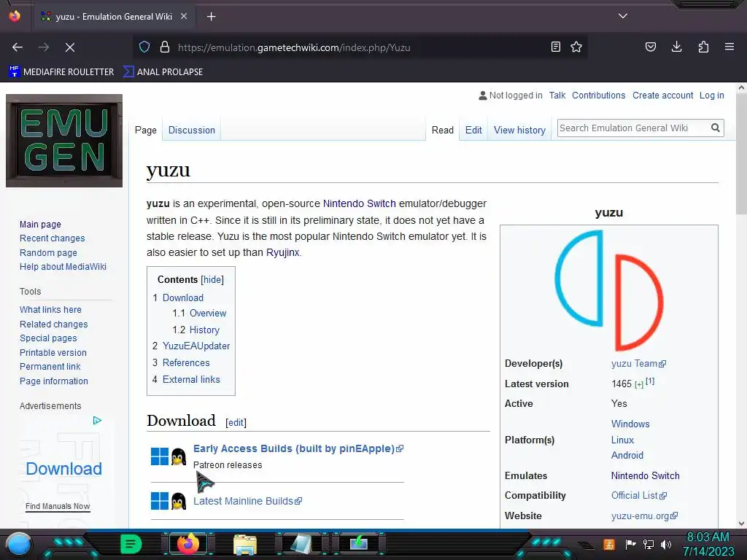Open reference [1] next to version
Image resolution: width=747 pixels, height=560 pixels.
click(x=650, y=381)
